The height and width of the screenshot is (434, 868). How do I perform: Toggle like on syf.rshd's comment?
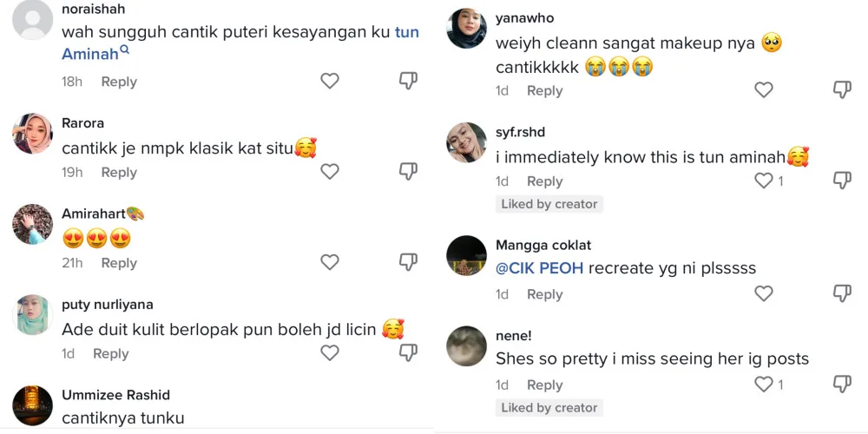[x=764, y=181]
